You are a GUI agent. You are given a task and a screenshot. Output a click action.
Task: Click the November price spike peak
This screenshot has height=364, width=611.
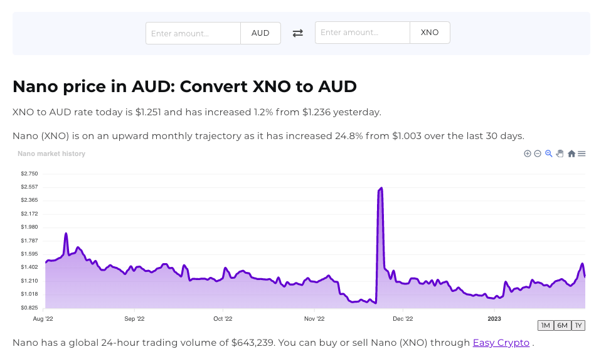click(381, 188)
